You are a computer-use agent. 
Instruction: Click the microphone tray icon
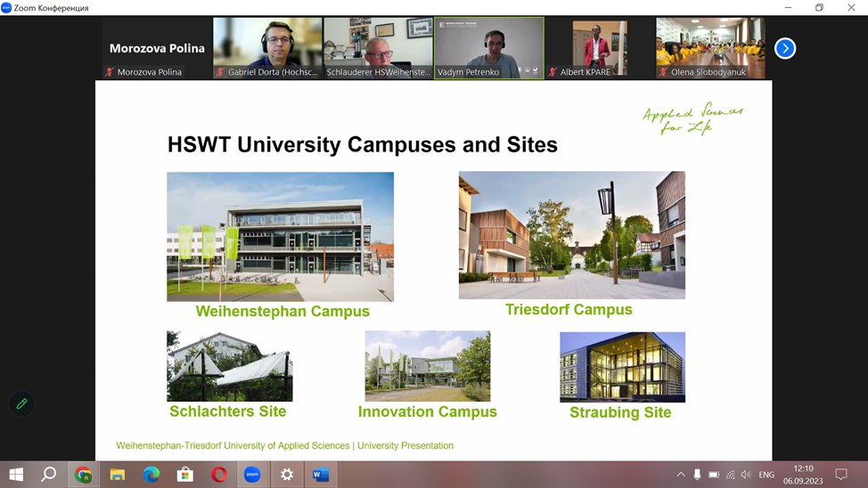coord(698,475)
